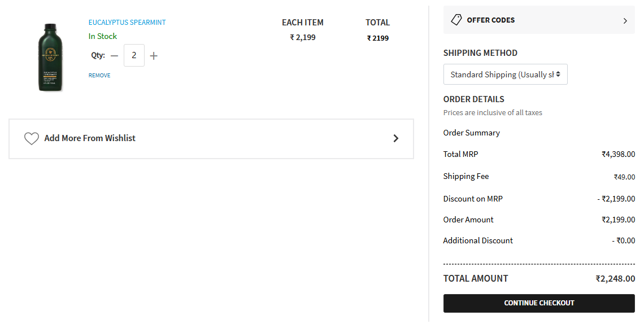
Task: Open the Standard Shipping method dropdown
Action: click(x=505, y=75)
